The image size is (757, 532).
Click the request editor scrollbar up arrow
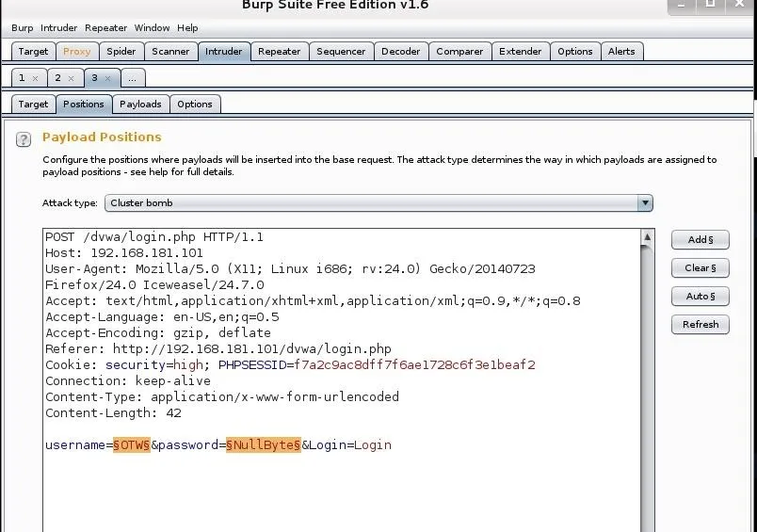pyautogui.click(x=647, y=237)
